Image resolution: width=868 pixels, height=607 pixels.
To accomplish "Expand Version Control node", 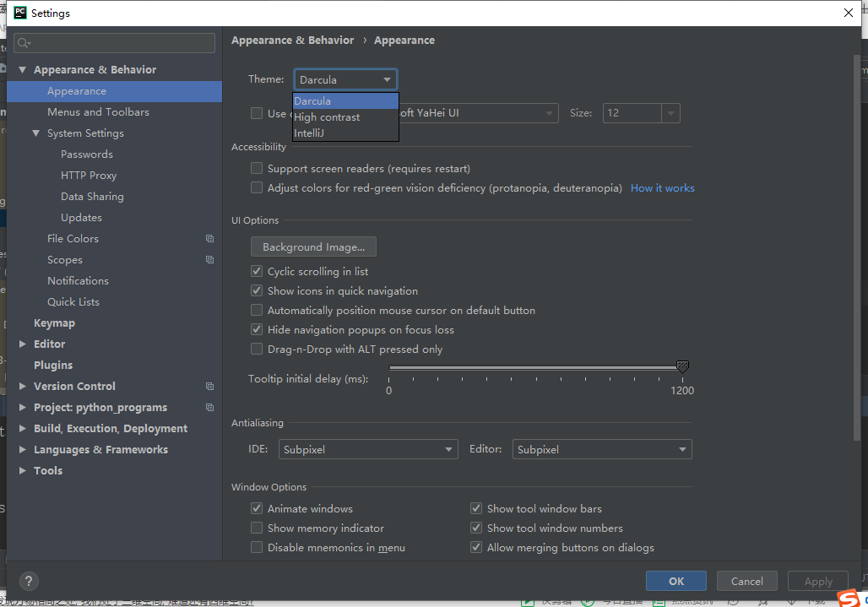I will 23,386.
